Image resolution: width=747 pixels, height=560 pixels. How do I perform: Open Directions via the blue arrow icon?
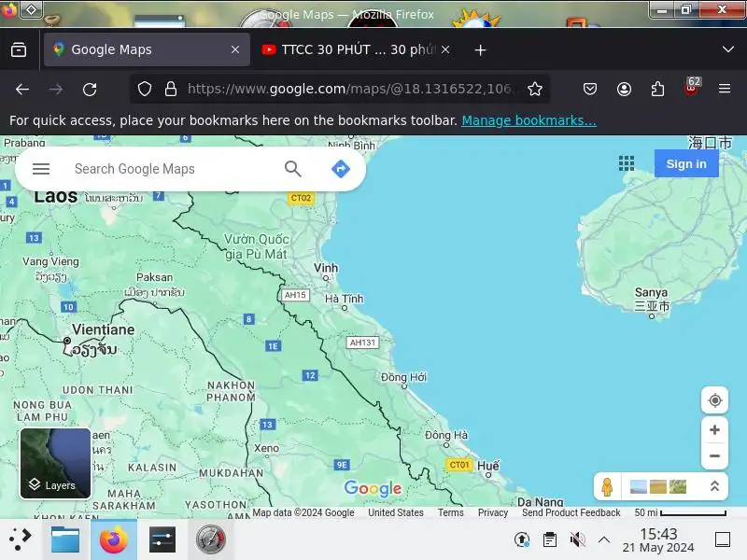pos(340,169)
